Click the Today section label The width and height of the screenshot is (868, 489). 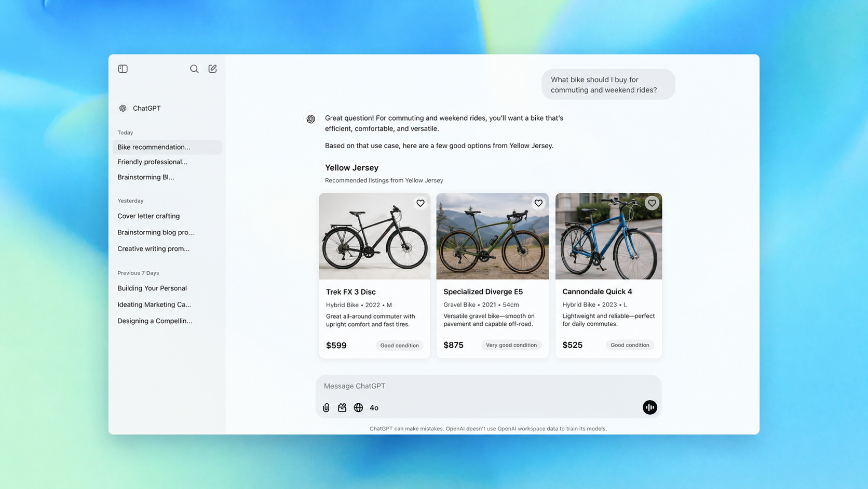[x=125, y=133]
